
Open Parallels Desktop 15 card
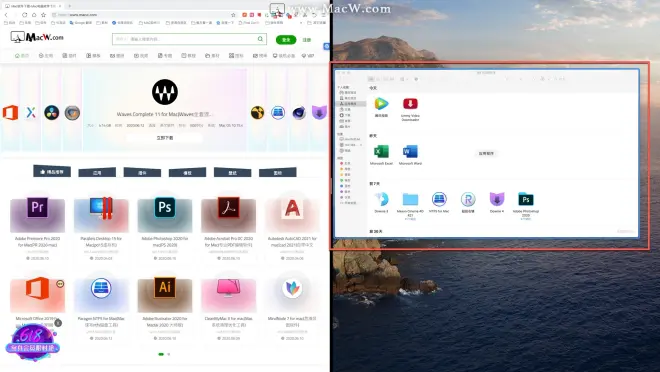click(x=101, y=228)
